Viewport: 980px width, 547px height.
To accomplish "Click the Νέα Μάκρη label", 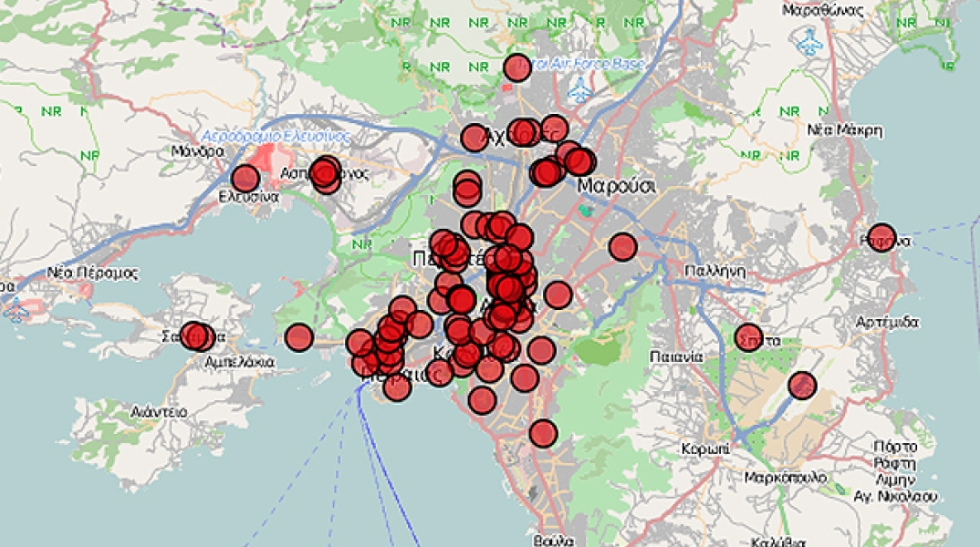I will point(845,130).
